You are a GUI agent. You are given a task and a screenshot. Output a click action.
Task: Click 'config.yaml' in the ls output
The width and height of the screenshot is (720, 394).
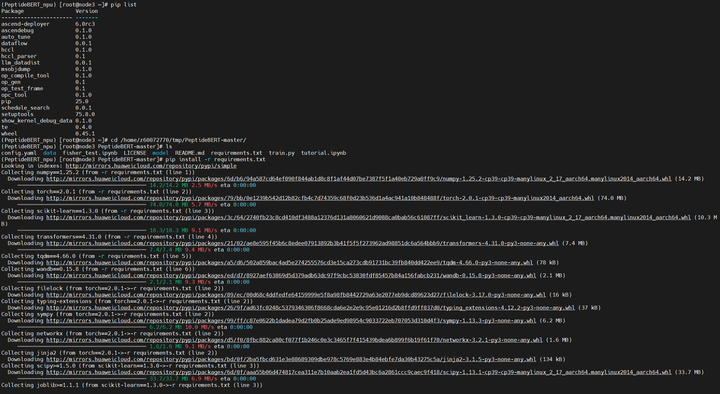tap(19, 153)
